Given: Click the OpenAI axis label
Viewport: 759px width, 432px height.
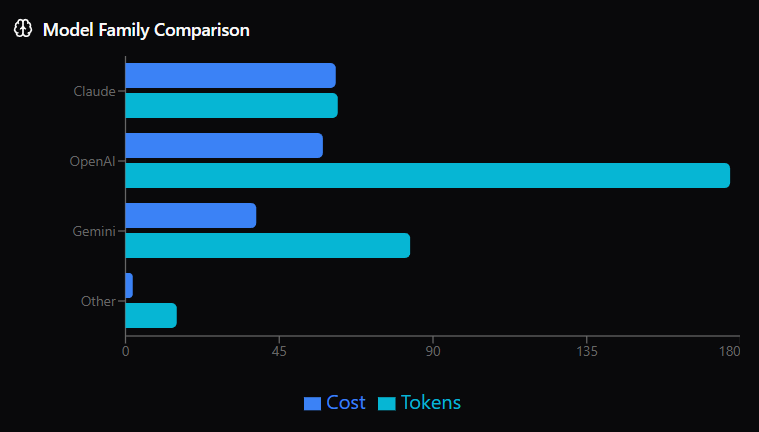Looking at the screenshot, I should [92, 161].
